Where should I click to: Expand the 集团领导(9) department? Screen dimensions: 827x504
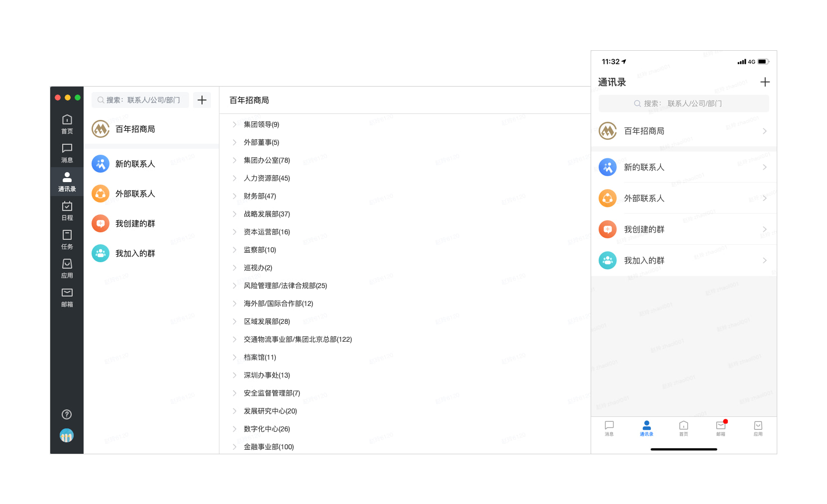261,124
